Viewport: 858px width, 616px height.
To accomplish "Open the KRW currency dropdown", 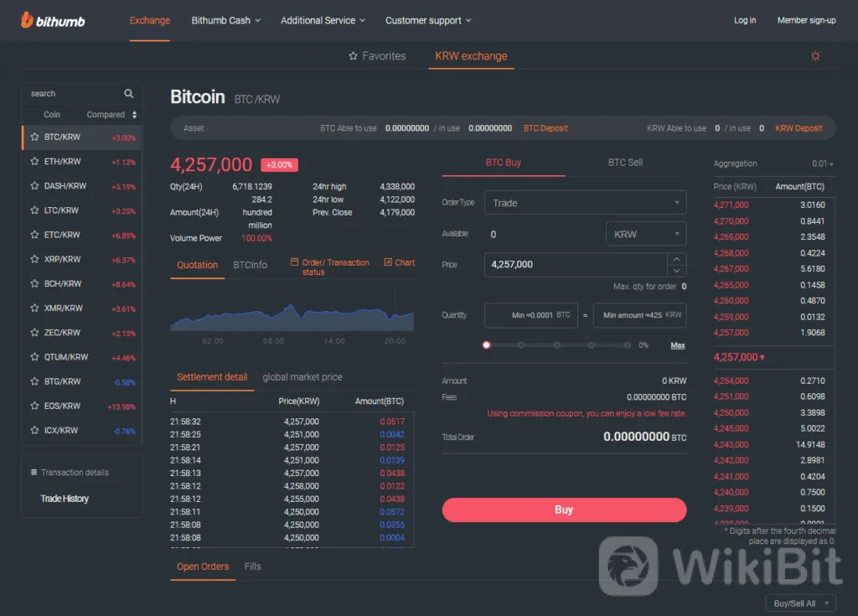I will (645, 235).
